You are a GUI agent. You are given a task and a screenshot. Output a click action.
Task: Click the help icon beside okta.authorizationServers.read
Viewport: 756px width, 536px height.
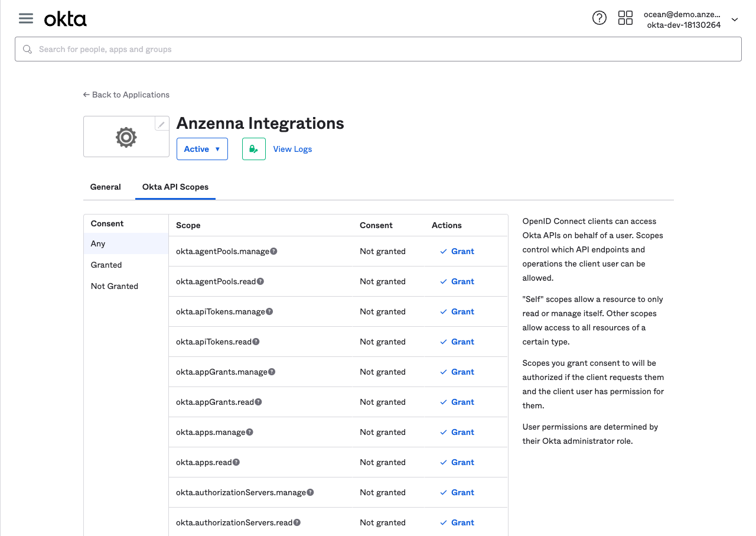297,522
